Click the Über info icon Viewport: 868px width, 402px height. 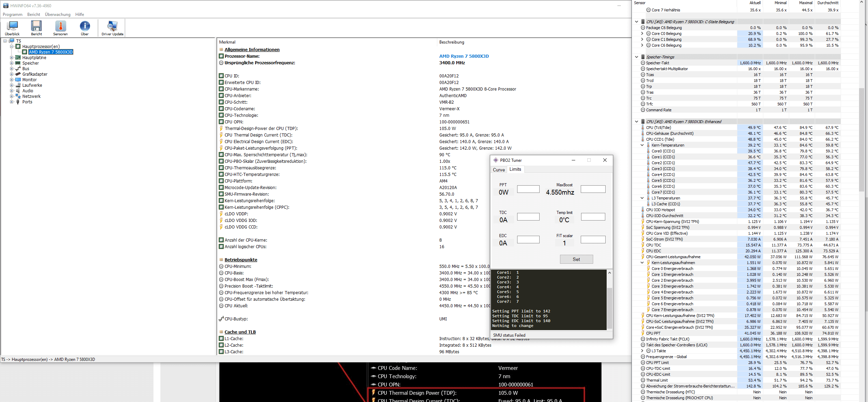[x=85, y=28]
